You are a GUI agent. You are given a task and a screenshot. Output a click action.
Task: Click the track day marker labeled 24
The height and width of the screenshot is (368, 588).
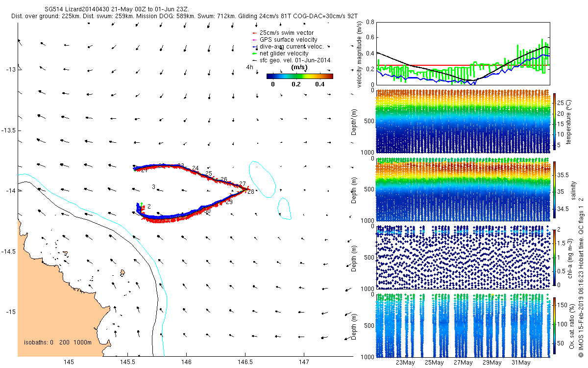196,168
